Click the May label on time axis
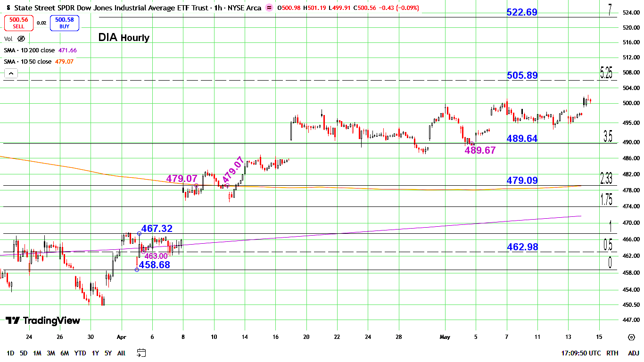Viewport: 644px width, 362px height. pos(445,337)
